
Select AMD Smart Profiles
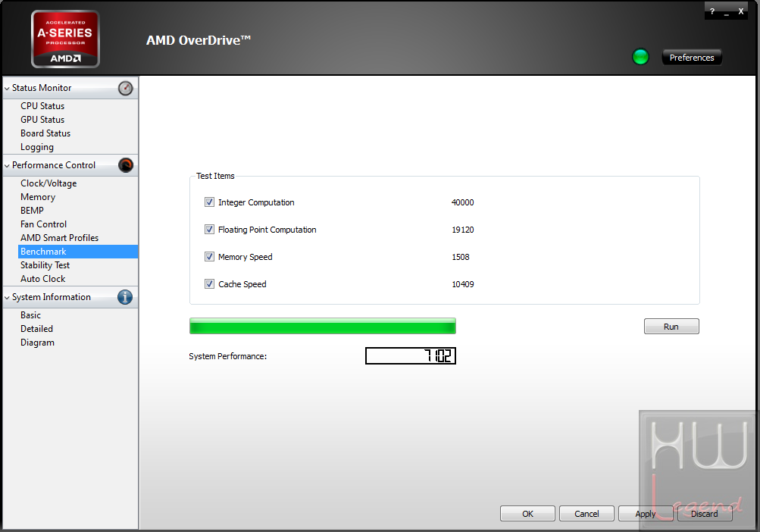pos(60,238)
